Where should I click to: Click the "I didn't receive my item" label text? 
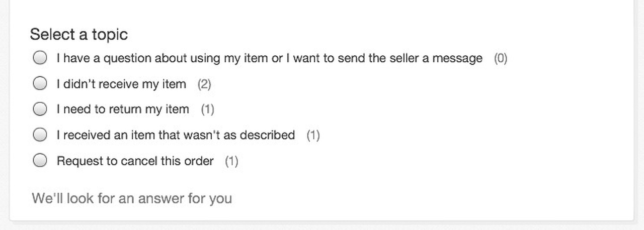(x=121, y=84)
